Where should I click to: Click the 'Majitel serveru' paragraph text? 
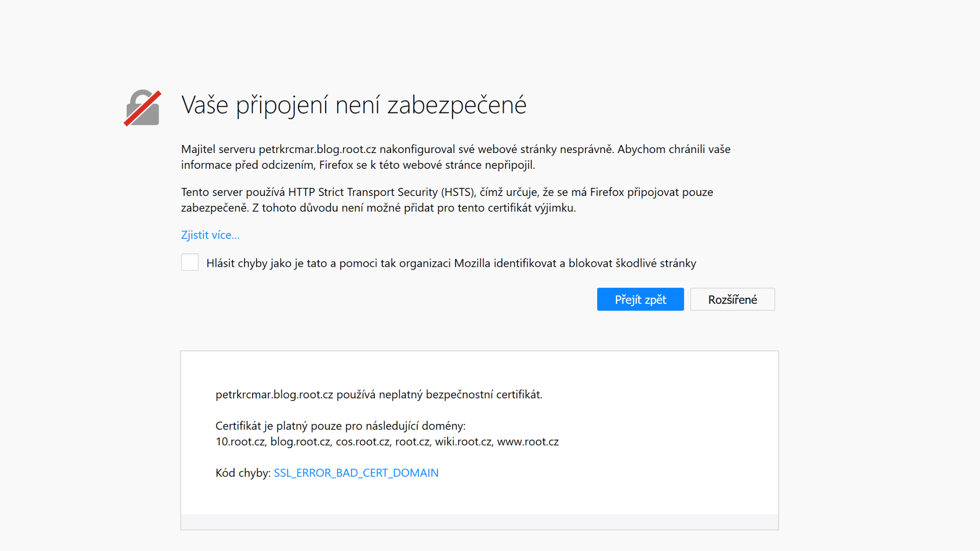(455, 157)
